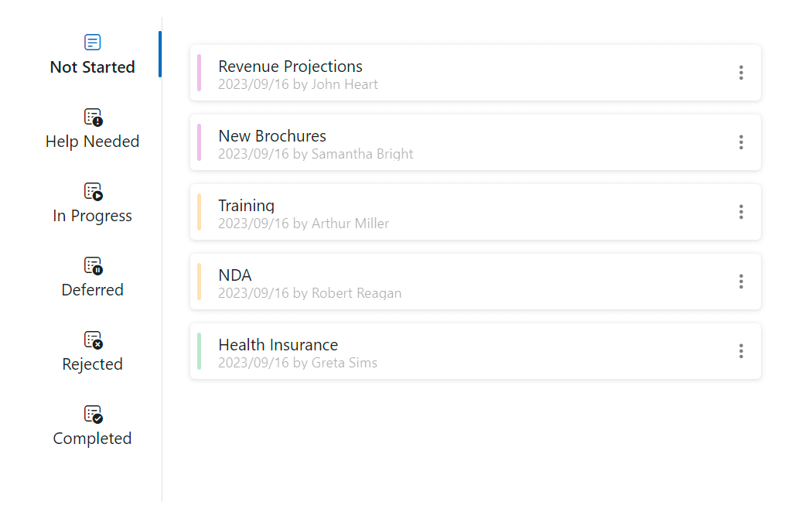
Task: Open the Completed tab label
Action: [92, 439]
